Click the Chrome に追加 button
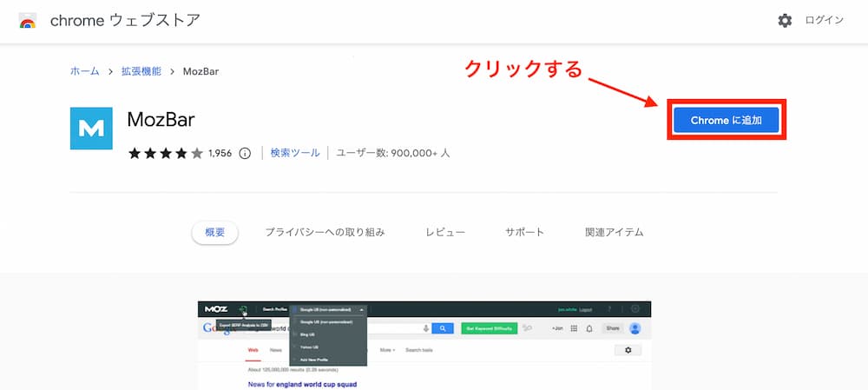The width and height of the screenshot is (868, 390). click(727, 120)
